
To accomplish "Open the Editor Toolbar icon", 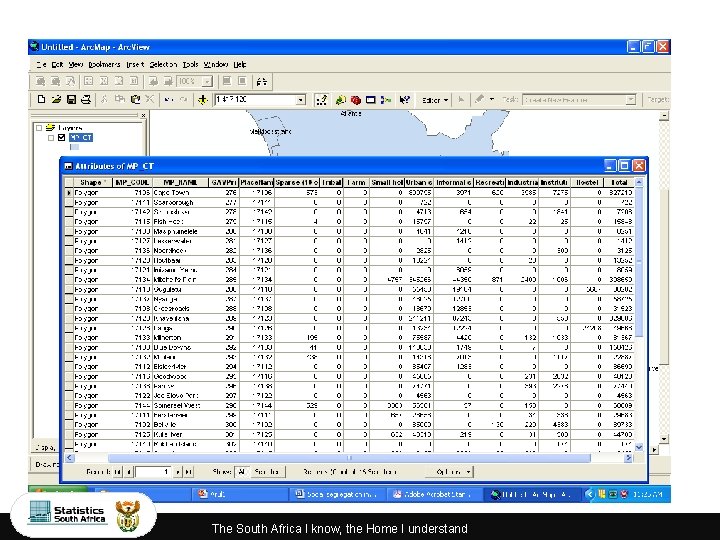I will [321, 100].
